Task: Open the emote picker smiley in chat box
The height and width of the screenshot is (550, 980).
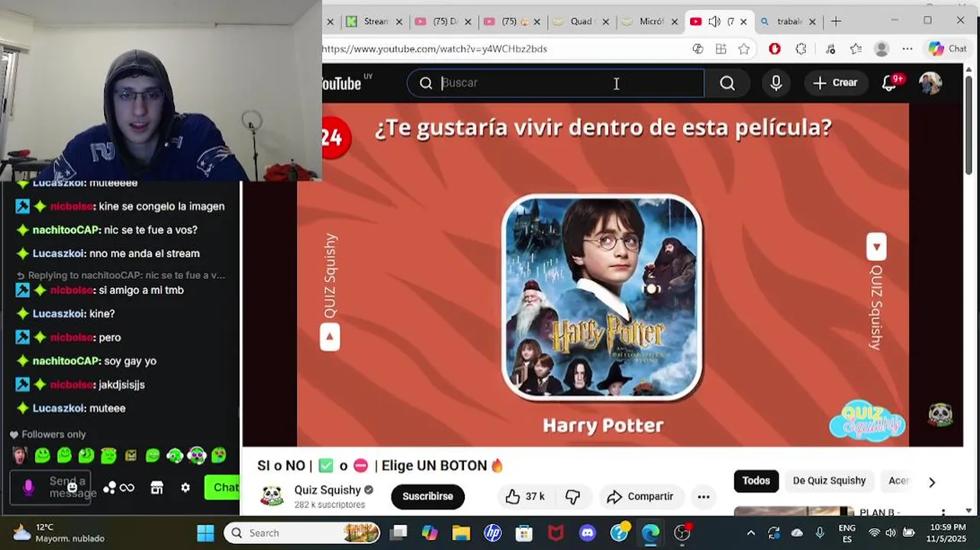Action: pos(73,487)
